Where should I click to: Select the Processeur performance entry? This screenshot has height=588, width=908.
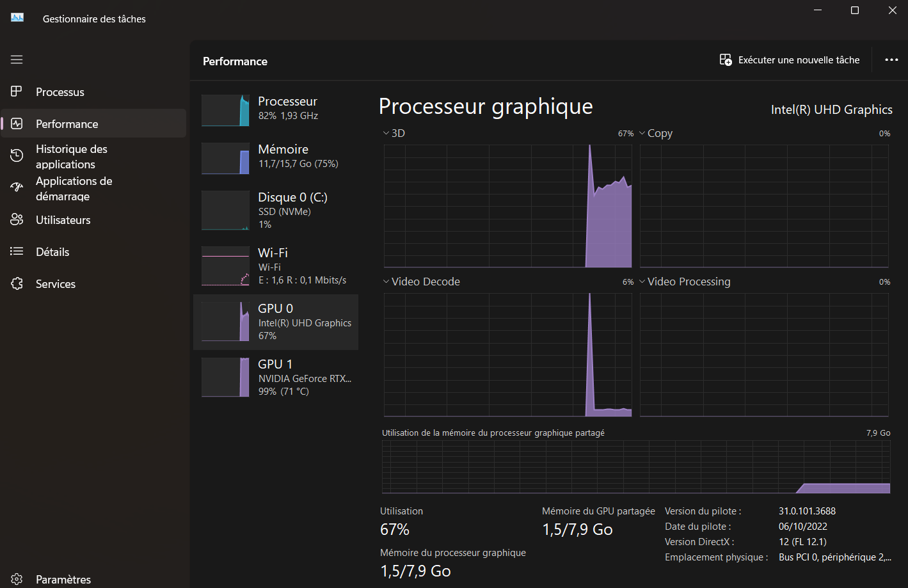point(275,109)
